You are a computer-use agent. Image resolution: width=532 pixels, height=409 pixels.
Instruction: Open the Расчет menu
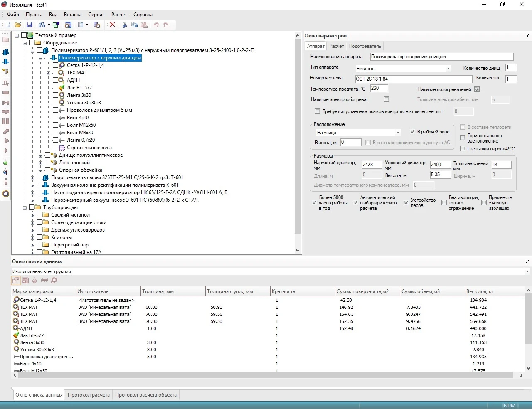[x=119, y=15]
